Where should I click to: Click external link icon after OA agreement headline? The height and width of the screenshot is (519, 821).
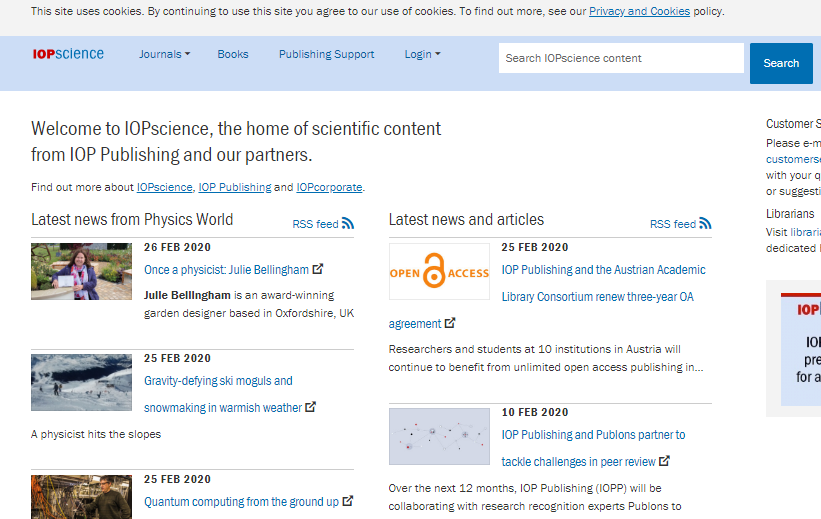click(x=450, y=323)
